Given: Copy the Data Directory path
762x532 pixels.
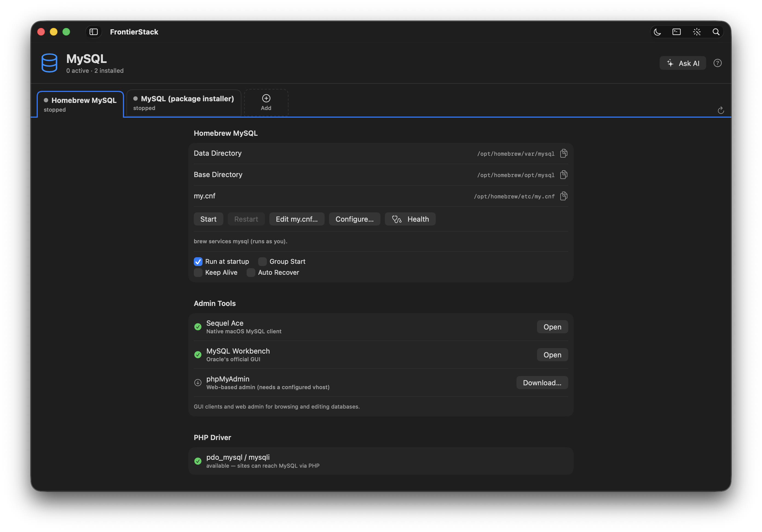Looking at the screenshot, I should pos(564,153).
